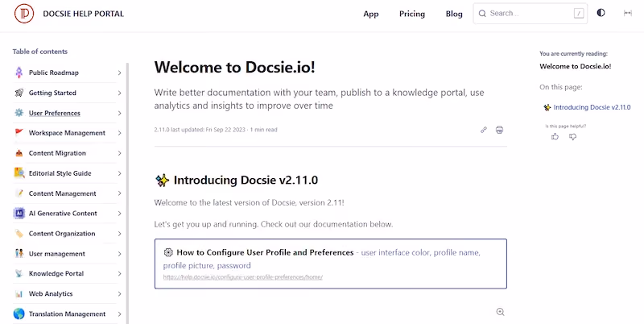The height and width of the screenshot is (324, 644).
Task: Expand the Knowledge Portal chevron
Action: tap(119, 274)
